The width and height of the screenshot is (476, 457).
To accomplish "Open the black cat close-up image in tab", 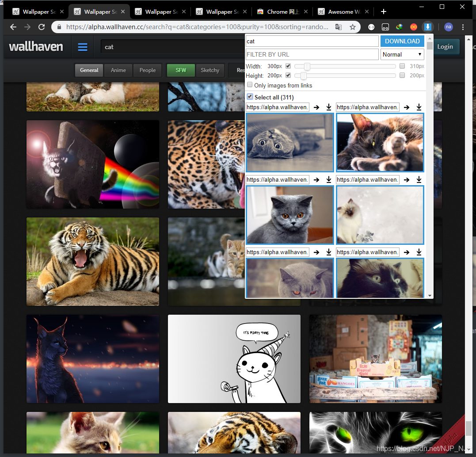I will 407,252.
